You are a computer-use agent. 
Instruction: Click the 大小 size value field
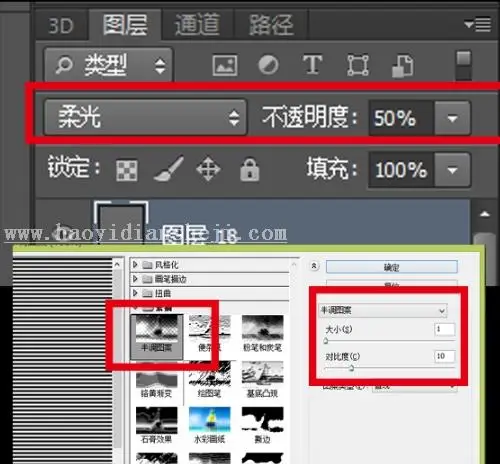(445, 329)
